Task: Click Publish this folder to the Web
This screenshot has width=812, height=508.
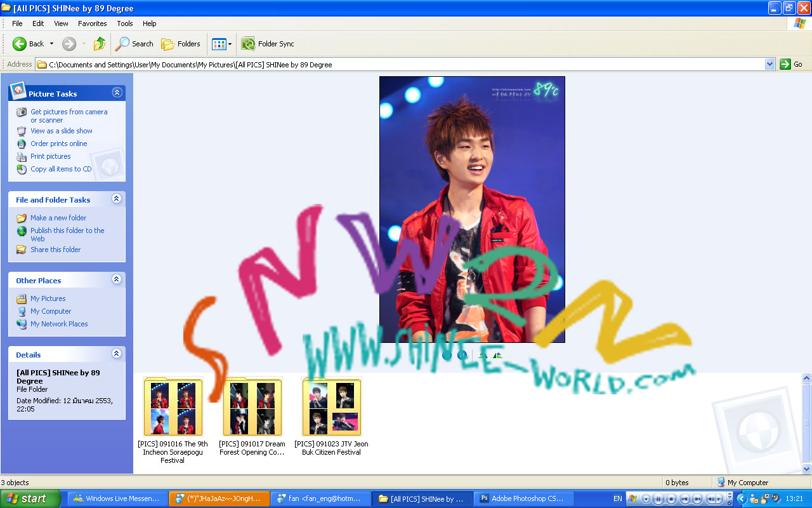Action: 67,234
